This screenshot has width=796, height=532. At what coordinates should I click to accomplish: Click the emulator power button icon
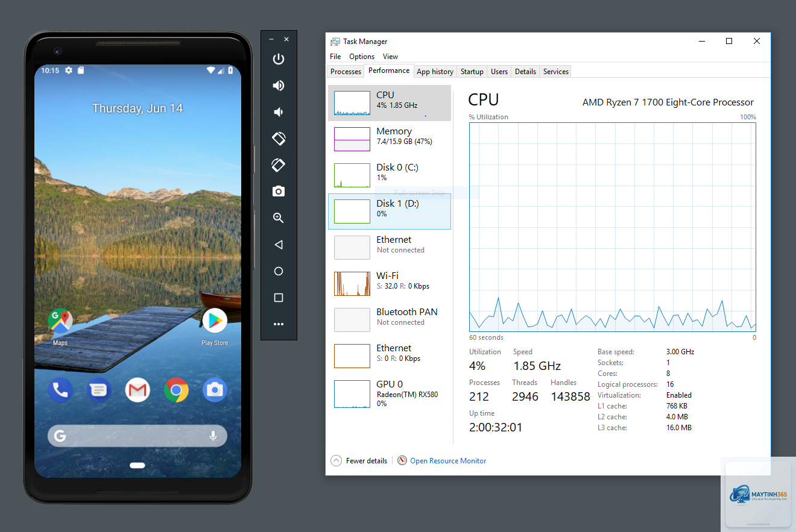pos(279,59)
